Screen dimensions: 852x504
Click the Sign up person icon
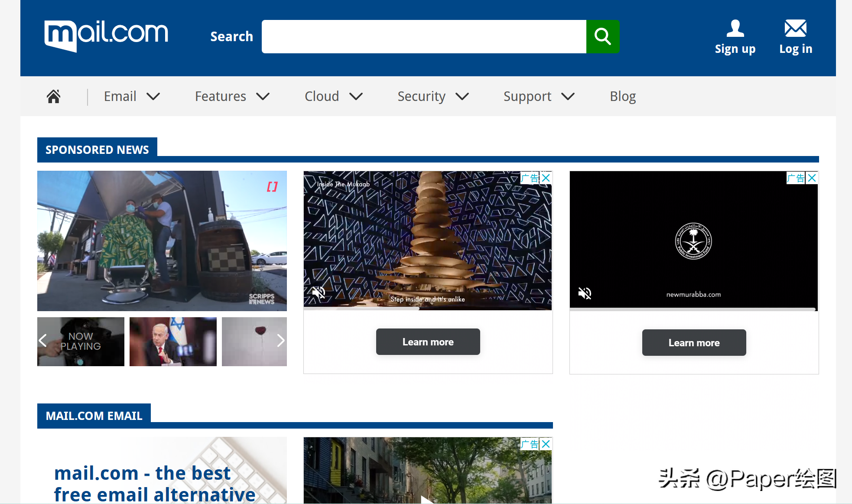(x=735, y=29)
